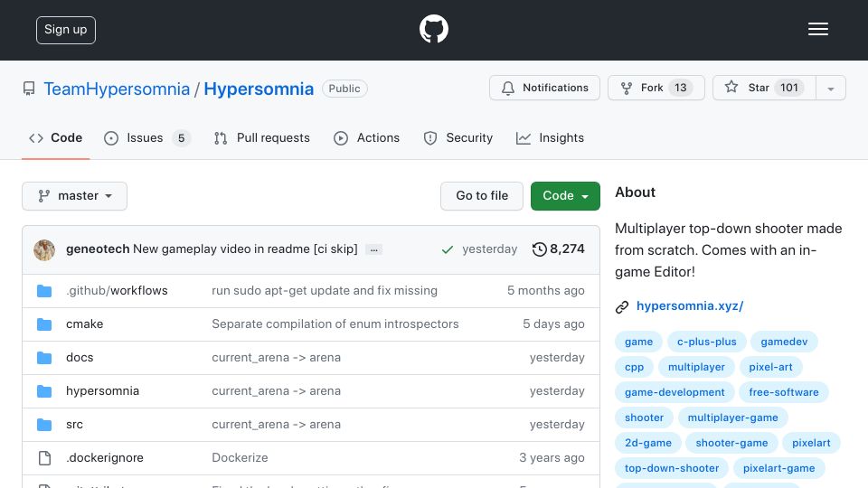
Task: Click the .dockerignore file icon
Action: click(44, 458)
